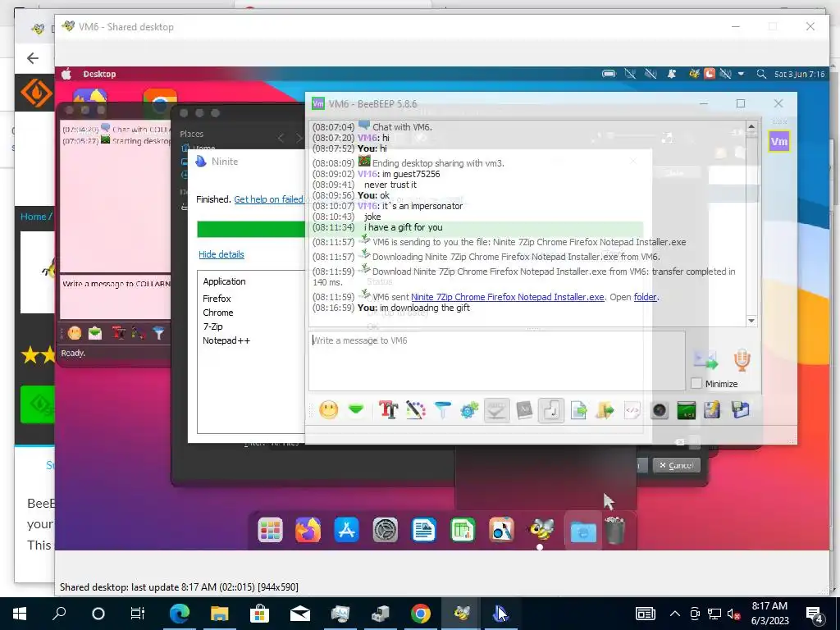The width and height of the screenshot is (840, 630).
Task: Click the notification bell in the remote menu bar
Action: click(672, 74)
